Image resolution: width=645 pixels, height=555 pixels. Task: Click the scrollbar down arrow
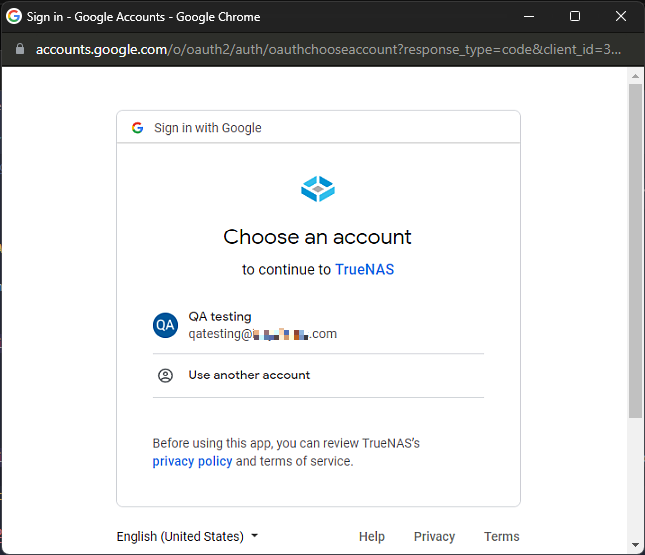[635, 545]
